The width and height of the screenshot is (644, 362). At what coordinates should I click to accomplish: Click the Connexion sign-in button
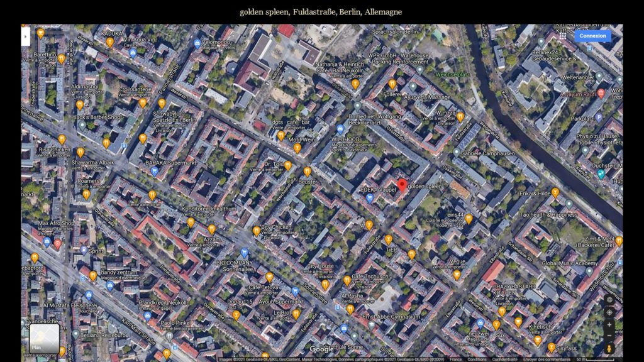click(592, 36)
